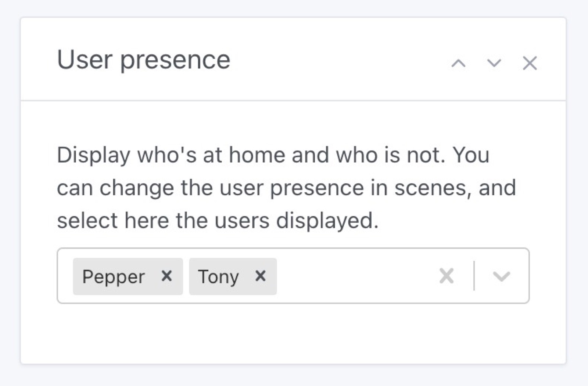Click the clear-all control in the select field
The width and height of the screenshot is (588, 386).
pyautogui.click(x=447, y=276)
